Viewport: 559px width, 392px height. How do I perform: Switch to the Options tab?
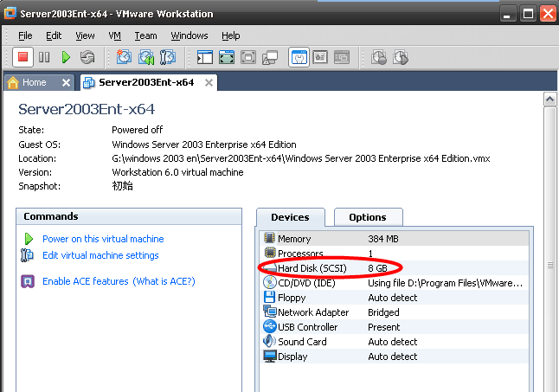pyautogui.click(x=368, y=217)
